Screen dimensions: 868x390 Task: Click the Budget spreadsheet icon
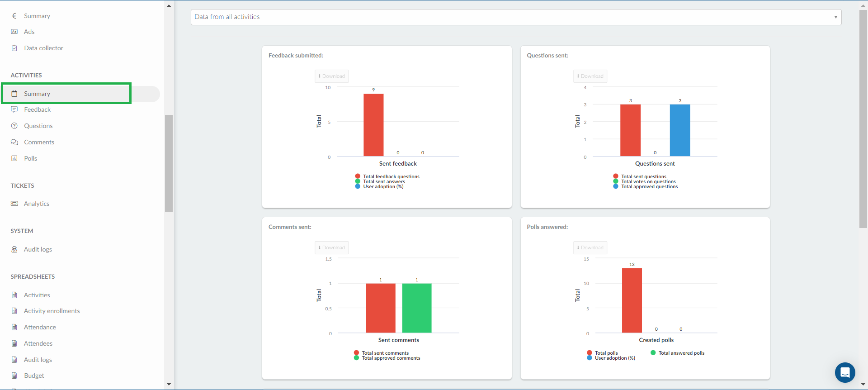click(14, 376)
